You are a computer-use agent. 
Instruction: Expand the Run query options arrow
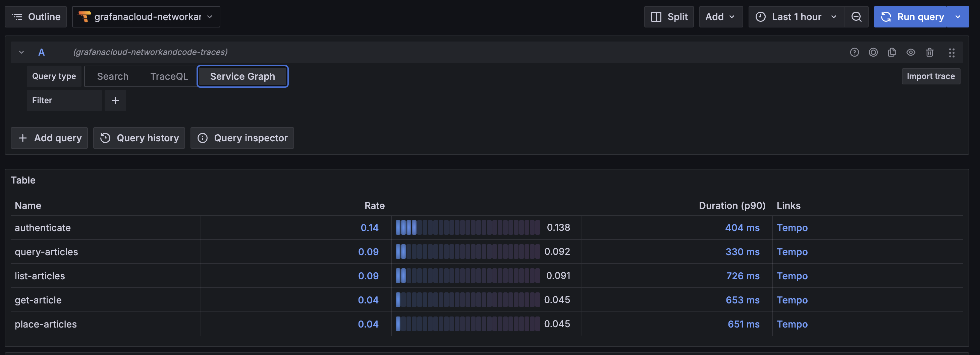[958, 17]
